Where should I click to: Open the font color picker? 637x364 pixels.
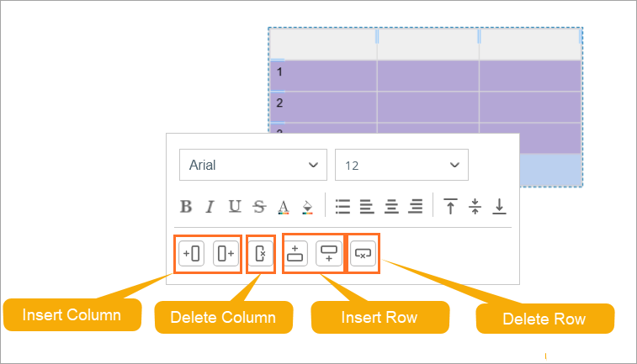[284, 206]
